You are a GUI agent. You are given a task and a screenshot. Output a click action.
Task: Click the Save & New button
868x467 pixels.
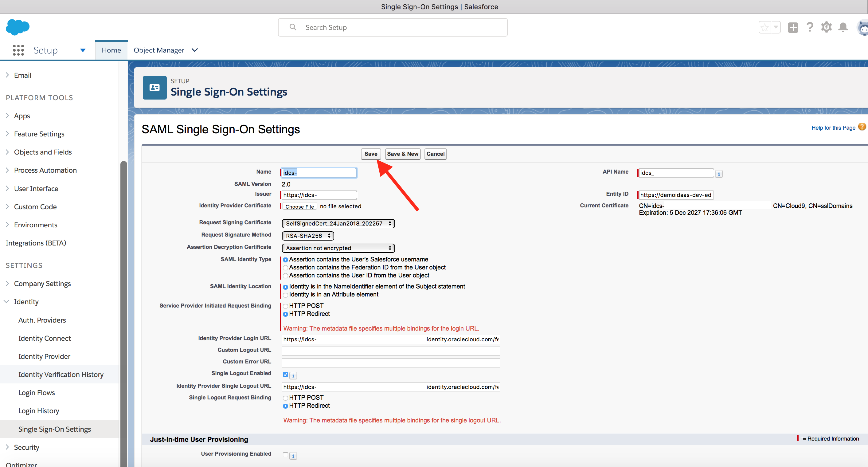pos(403,154)
